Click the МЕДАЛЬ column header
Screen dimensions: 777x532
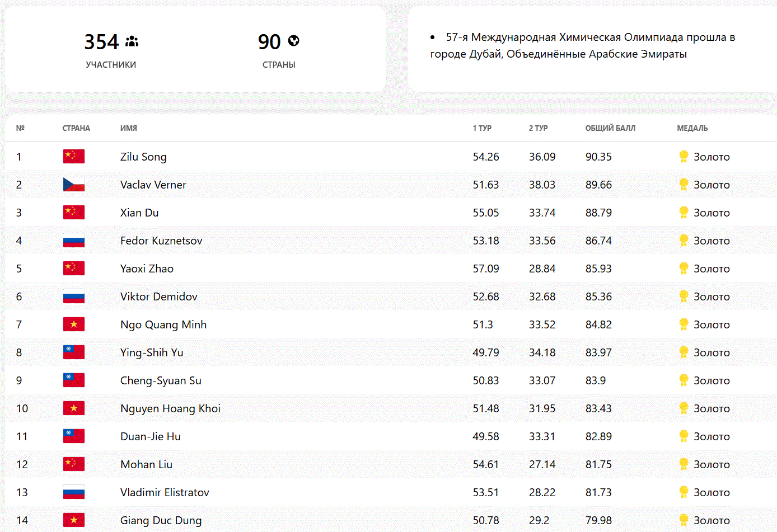tap(692, 128)
